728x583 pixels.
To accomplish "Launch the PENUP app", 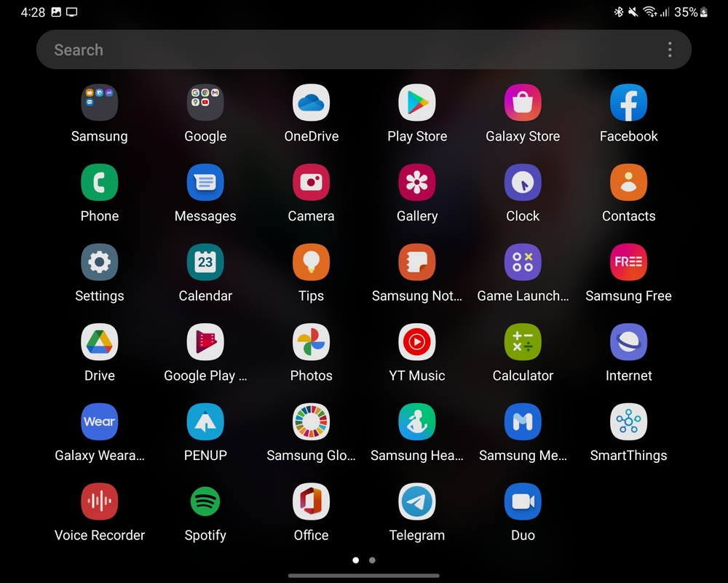I will coord(205,422).
